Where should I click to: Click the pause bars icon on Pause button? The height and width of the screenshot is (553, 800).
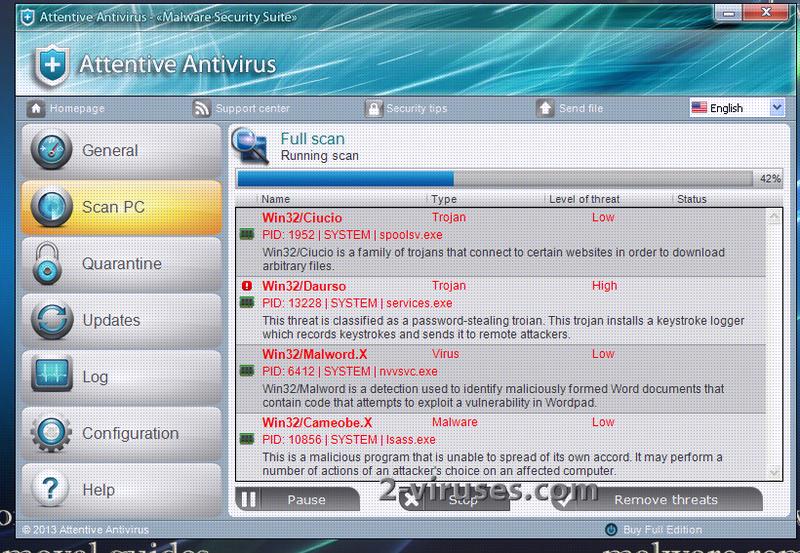click(x=248, y=499)
